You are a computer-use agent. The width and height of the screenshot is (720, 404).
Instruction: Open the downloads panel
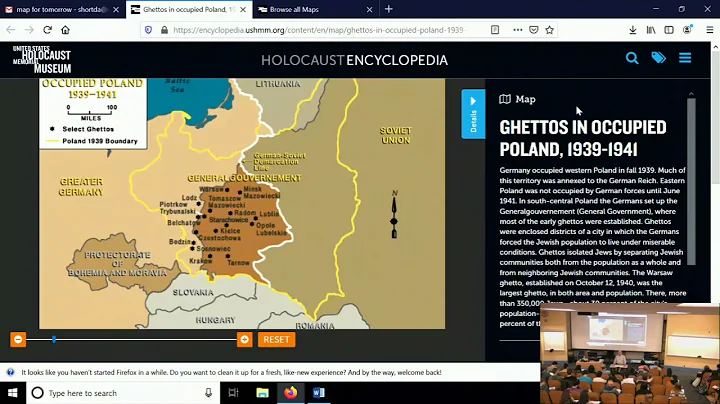[x=633, y=30]
